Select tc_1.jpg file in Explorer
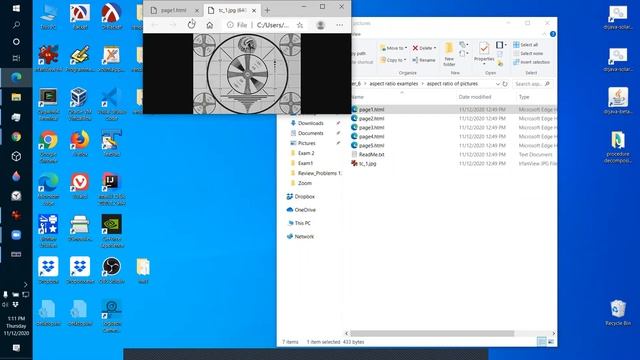 (367, 163)
